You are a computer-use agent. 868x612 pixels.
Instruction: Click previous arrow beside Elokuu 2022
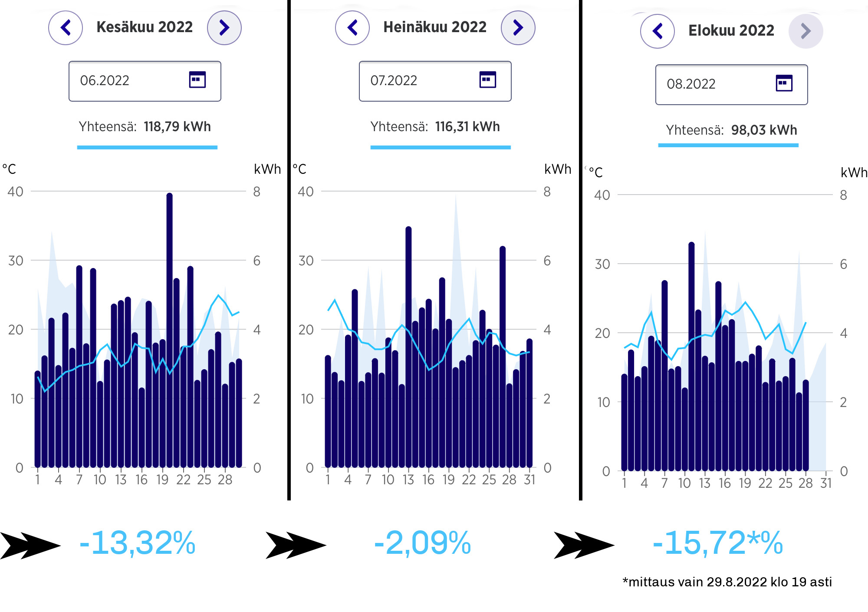(x=658, y=31)
